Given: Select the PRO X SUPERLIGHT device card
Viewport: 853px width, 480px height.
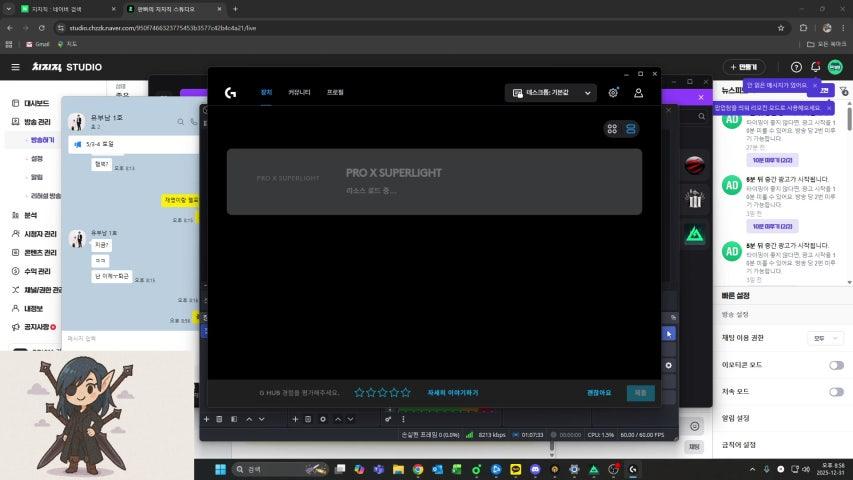Looking at the screenshot, I should 434,181.
